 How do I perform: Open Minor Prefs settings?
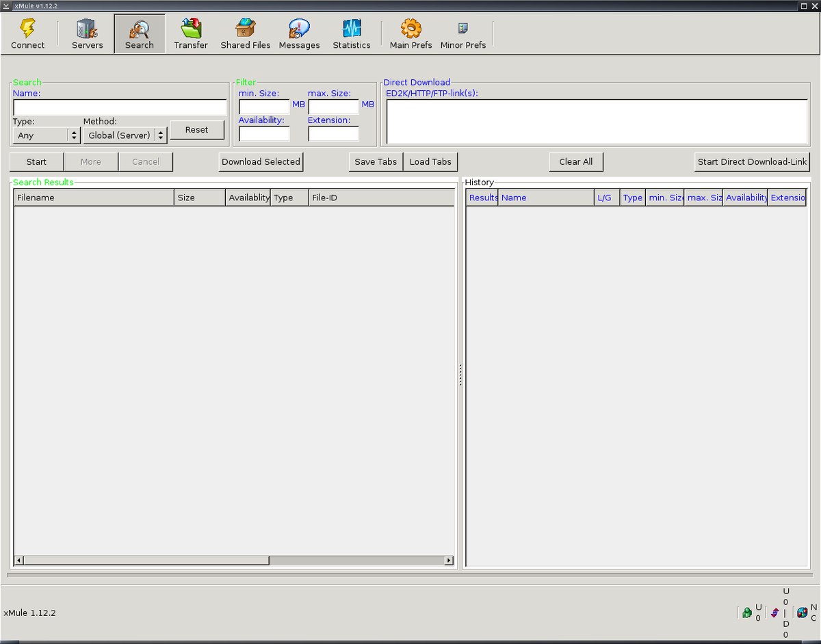[x=463, y=33]
